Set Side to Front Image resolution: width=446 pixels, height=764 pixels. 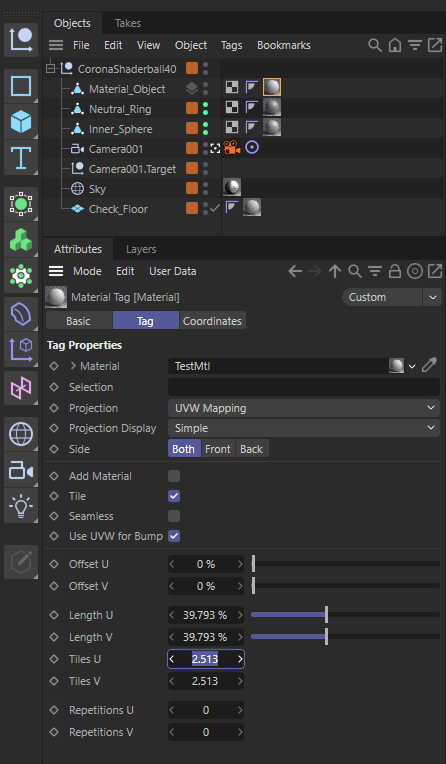coord(218,449)
